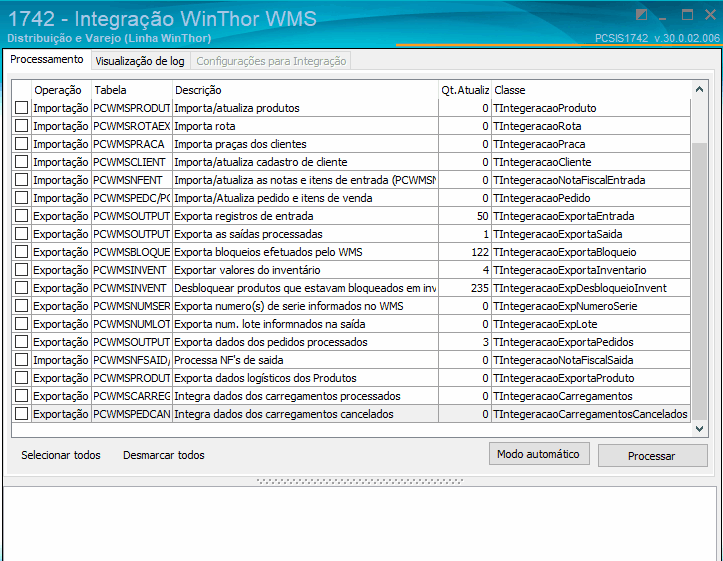Activate Modo automático button
This screenshot has height=561, width=723.
(539, 454)
